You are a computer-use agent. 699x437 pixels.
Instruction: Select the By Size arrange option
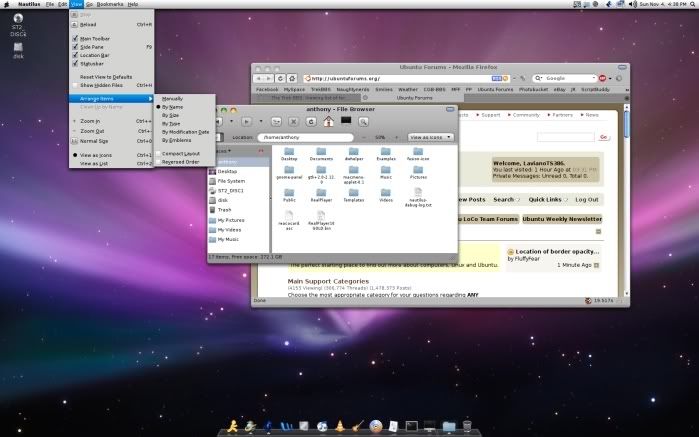[x=170, y=115]
